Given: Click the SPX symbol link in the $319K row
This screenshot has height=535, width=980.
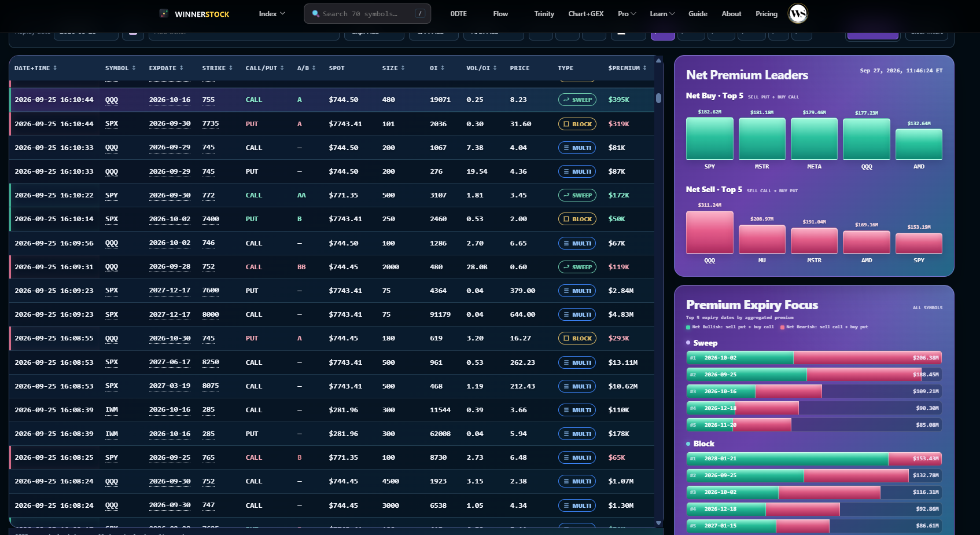Looking at the screenshot, I should [x=112, y=124].
